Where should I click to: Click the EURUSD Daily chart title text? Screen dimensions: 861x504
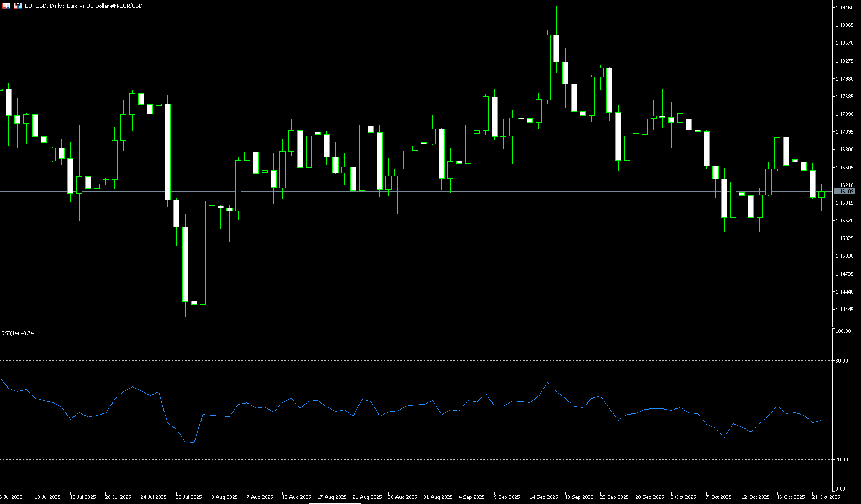[x=83, y=6]
